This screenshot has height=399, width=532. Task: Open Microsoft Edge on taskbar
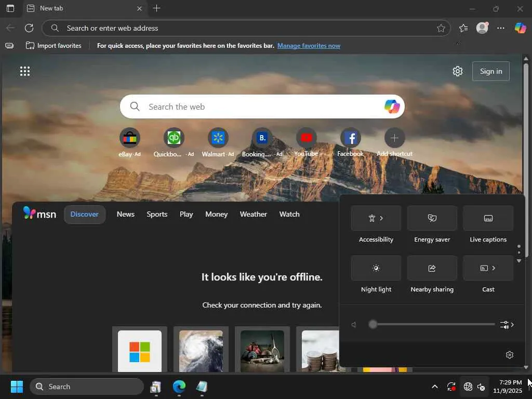click(179, 387)
